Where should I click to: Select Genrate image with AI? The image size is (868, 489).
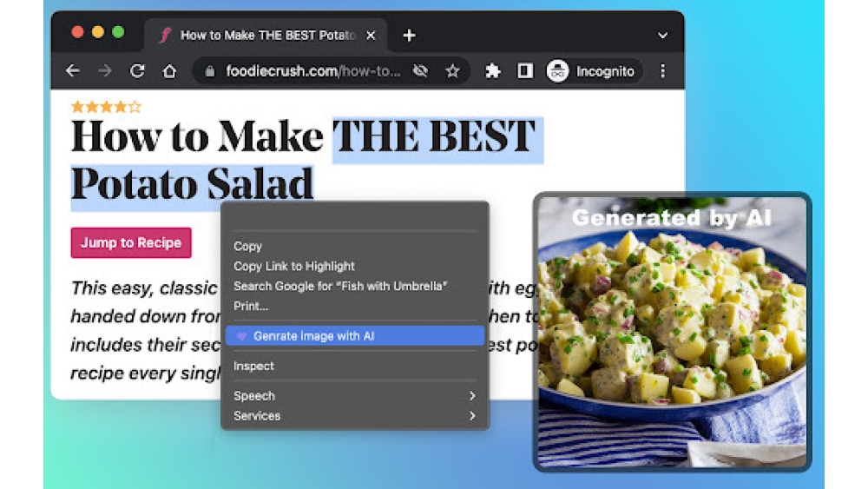[355, 335]
